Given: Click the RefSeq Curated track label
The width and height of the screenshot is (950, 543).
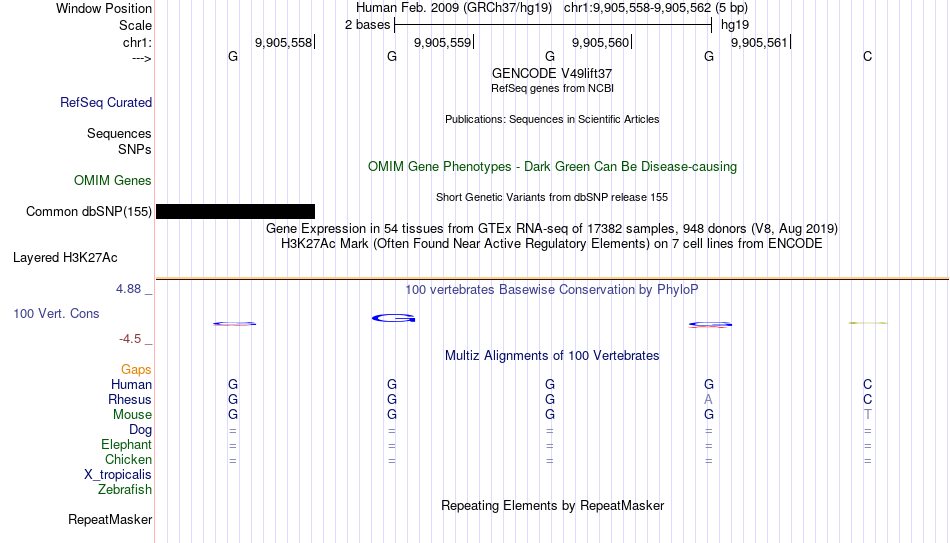Looking at the screenshot, I should click(106, 102).
